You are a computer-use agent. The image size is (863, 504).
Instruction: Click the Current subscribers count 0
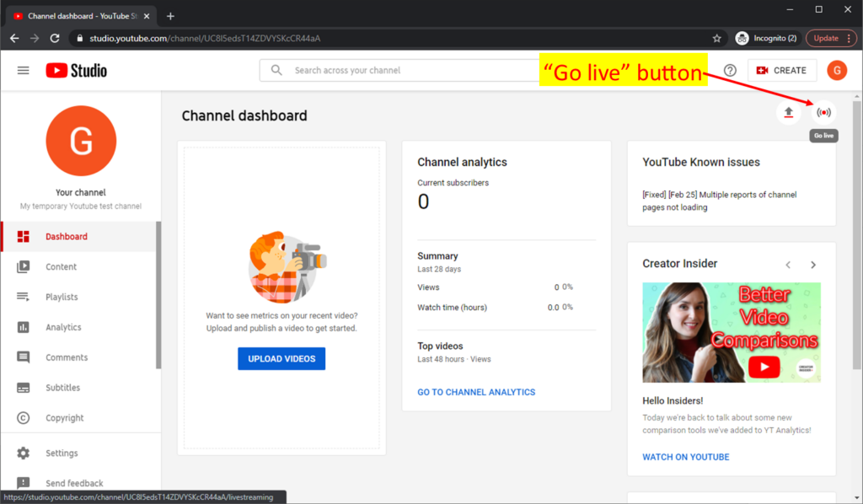(423, 202)
